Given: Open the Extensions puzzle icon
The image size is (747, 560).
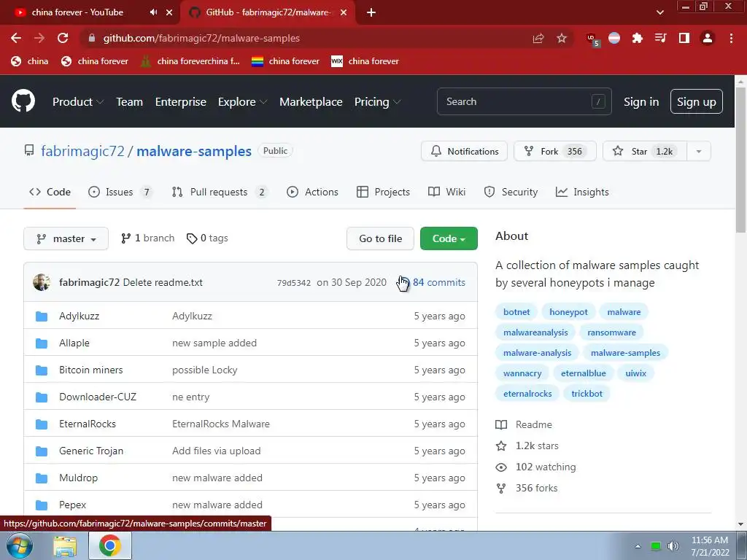Looking at the screenshot, I should (638, 38).
